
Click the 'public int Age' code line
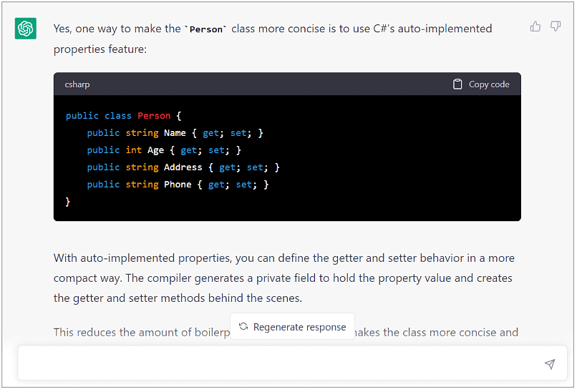(164, 150)
